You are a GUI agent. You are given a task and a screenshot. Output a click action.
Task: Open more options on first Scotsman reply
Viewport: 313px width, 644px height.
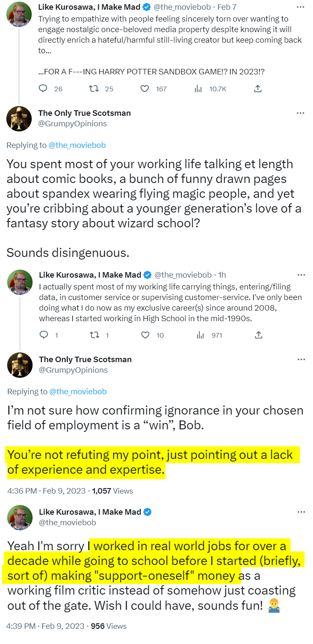tap(300, 113)
